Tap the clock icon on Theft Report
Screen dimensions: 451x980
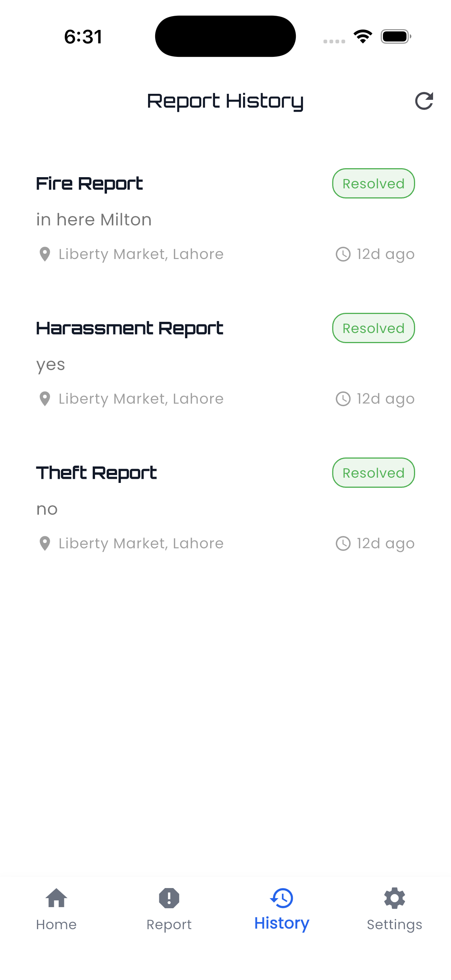click(343, 543)
